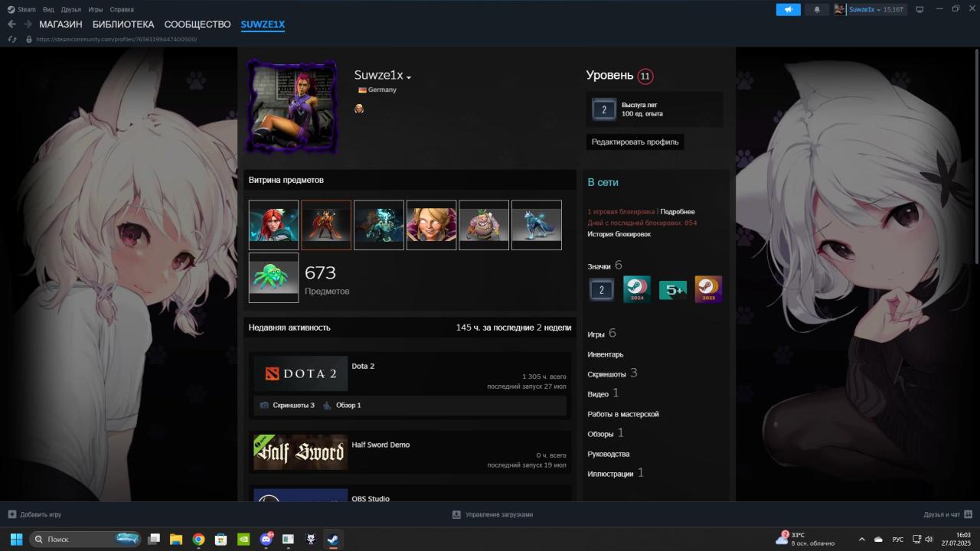Click the 5+ game collector badge
The image size is (980, 551).
pos(673,290)
